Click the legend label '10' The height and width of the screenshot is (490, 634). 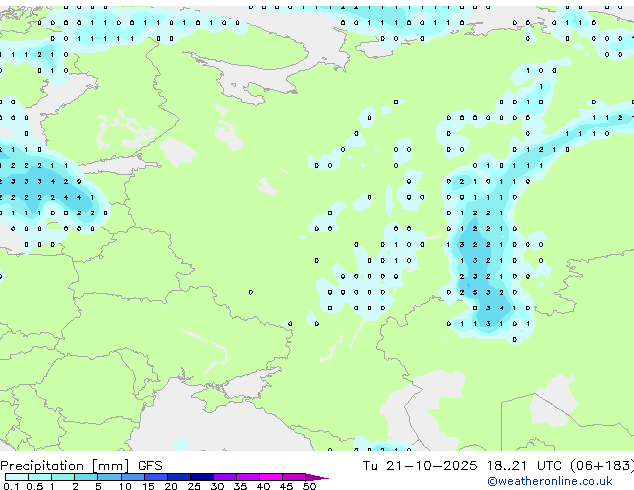coord(125,486)
